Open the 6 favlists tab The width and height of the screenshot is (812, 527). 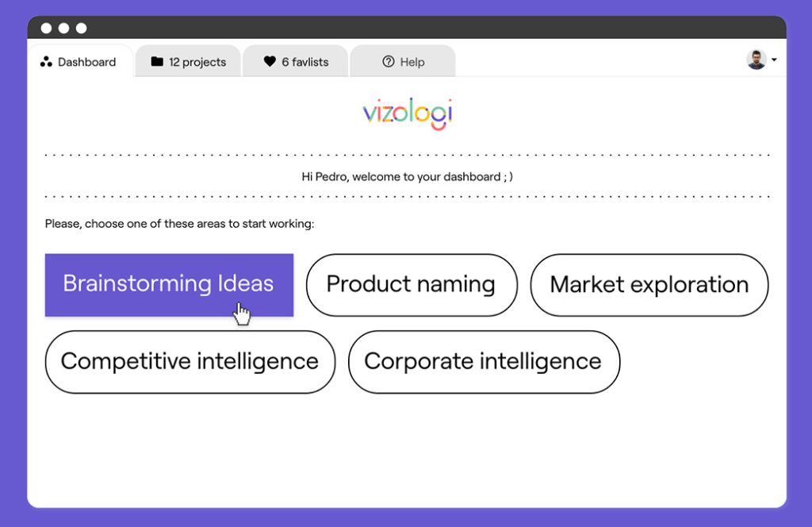[x=295, y=61]
